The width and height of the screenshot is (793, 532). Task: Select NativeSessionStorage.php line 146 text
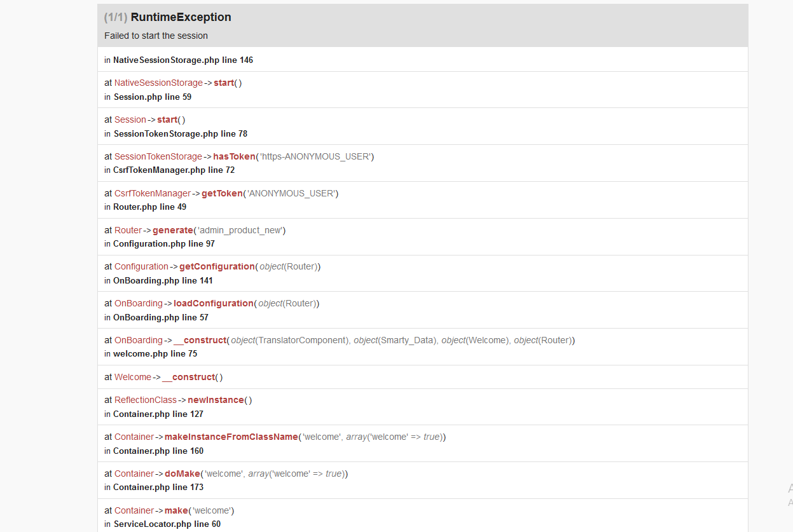183,60
